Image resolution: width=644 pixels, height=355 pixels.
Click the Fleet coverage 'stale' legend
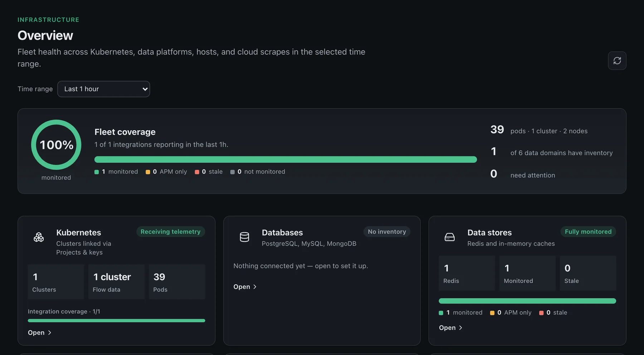coord(209,172)
